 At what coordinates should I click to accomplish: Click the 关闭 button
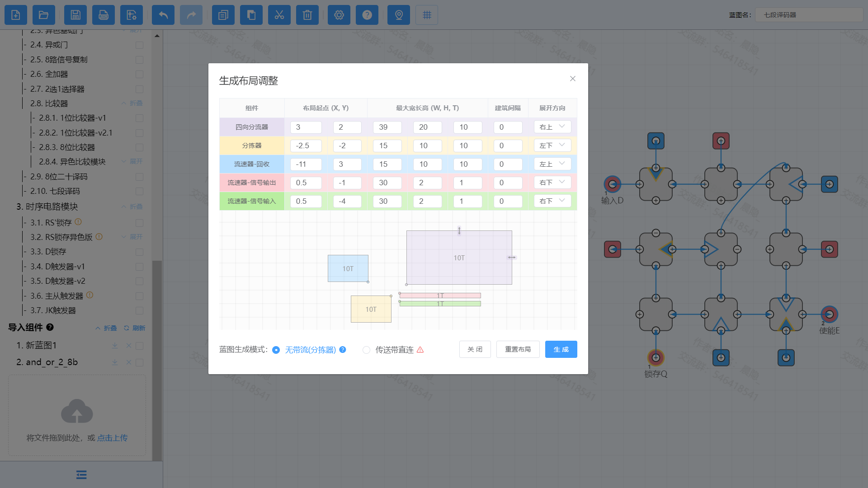coord(475,349)
